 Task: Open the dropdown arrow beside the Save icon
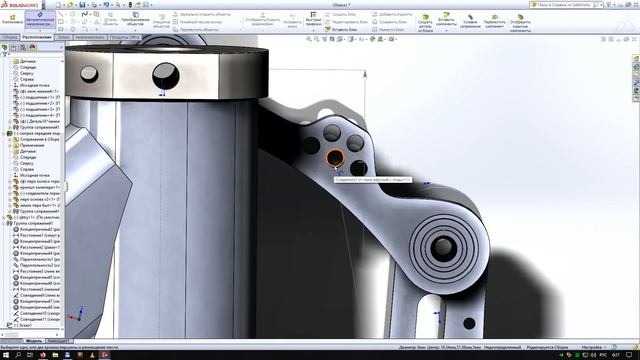[x=88, y=5]
